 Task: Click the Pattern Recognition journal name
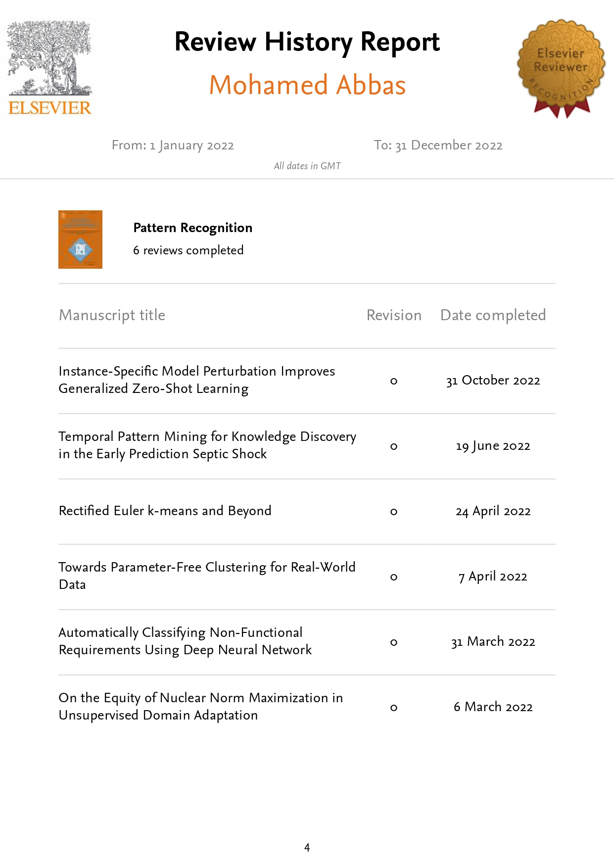[192, 228]
